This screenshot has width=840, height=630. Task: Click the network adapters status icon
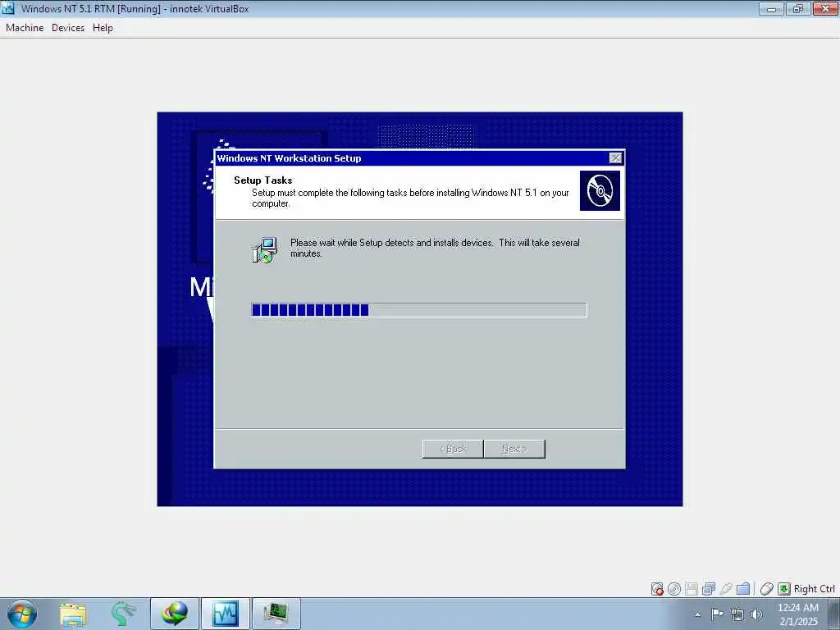[708, 589]
